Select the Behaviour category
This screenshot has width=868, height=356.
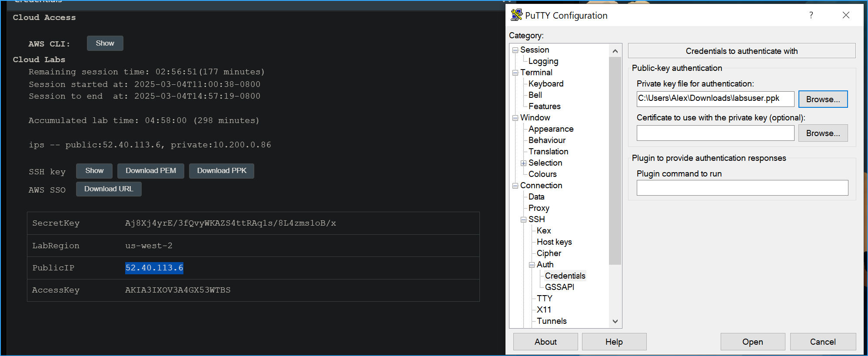point(547,140)
